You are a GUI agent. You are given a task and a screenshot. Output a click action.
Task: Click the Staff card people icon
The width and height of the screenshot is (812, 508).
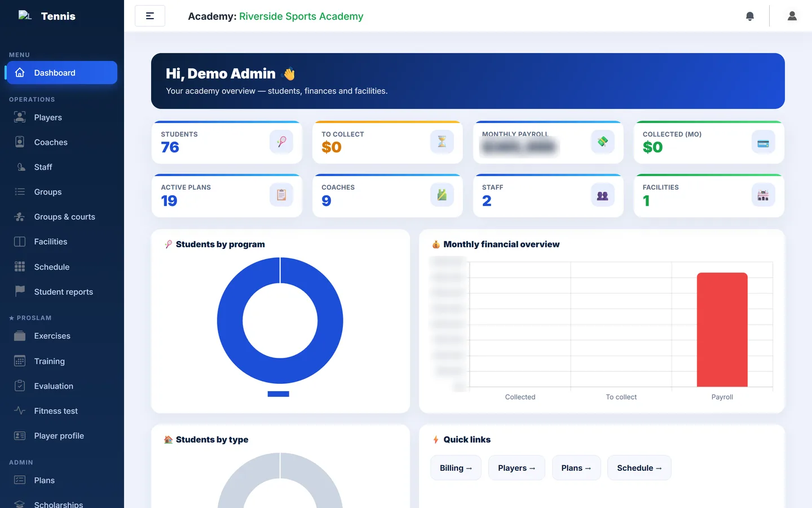click(603, 195)
